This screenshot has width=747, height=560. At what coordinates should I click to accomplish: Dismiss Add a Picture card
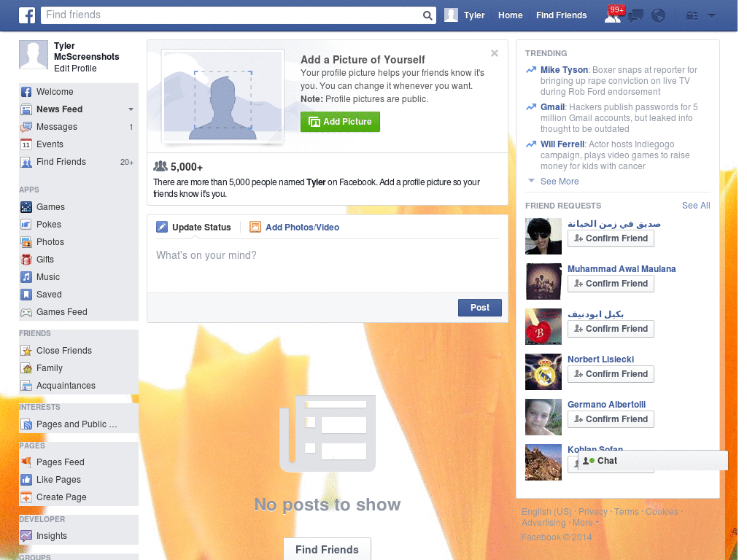[495, 53]
